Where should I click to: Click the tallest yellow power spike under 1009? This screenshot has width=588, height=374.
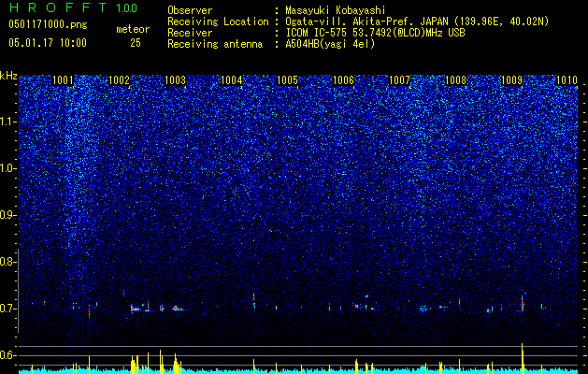(522, 358)
